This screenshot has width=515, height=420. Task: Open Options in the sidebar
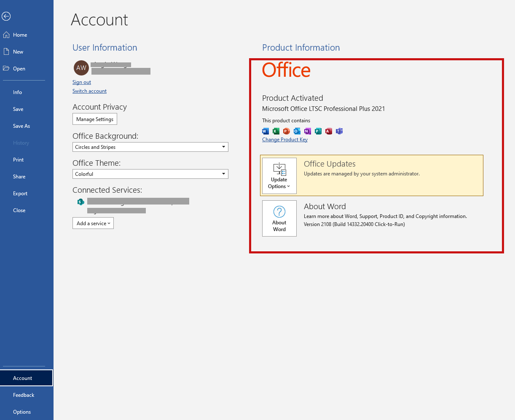pos(22,412)
